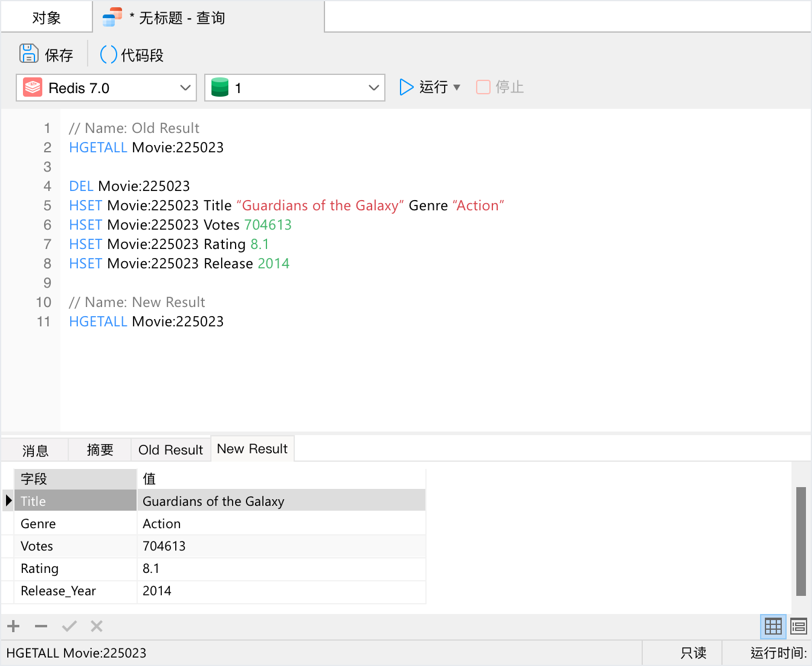Place cursor on line 2 HGETALL command

point(146,147)
